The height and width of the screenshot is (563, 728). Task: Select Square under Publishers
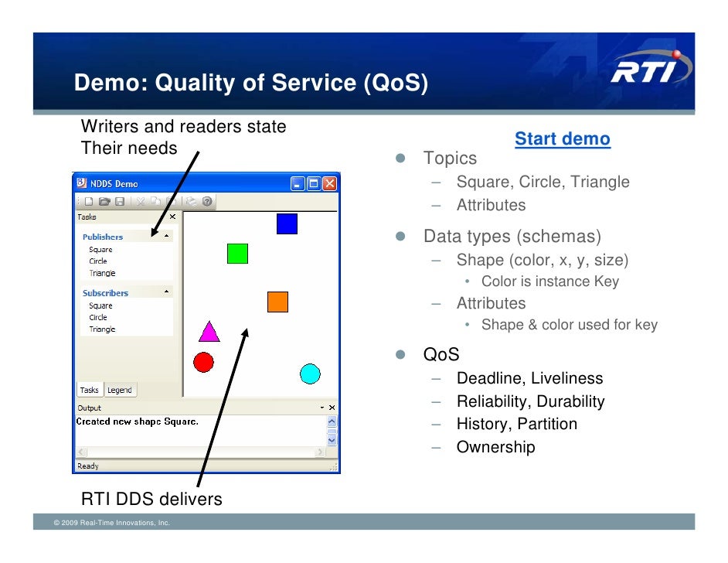click(x=100, y=250)
